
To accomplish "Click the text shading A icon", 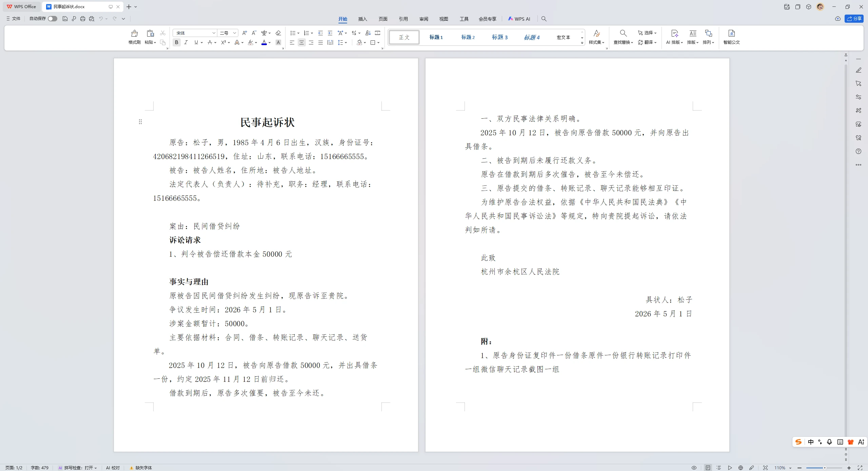I will [x=278, y=42].
